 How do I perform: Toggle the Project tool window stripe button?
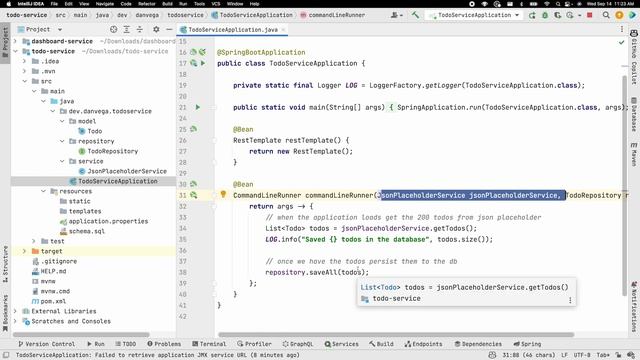[x=5, y=42]
